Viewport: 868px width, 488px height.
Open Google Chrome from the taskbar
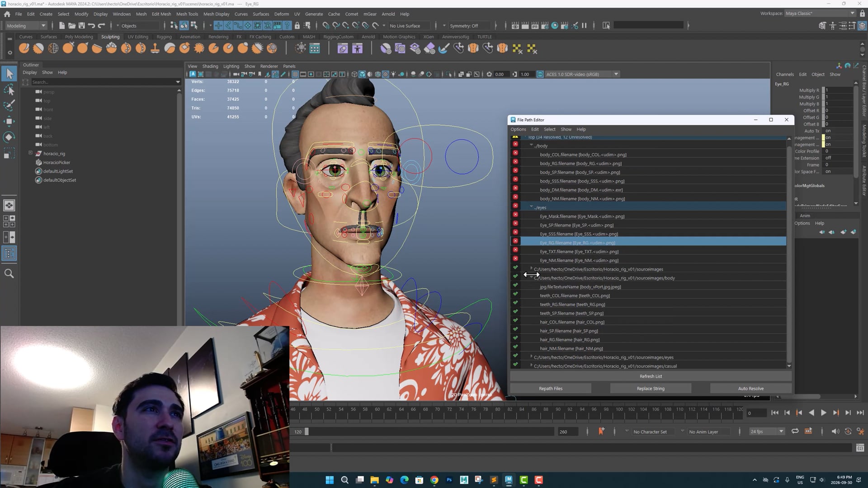(434, 480)
